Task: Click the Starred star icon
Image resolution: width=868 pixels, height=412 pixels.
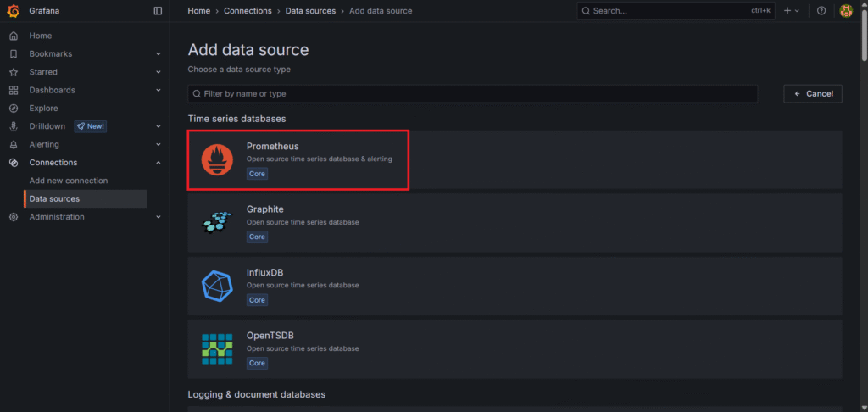Action: 14,72
